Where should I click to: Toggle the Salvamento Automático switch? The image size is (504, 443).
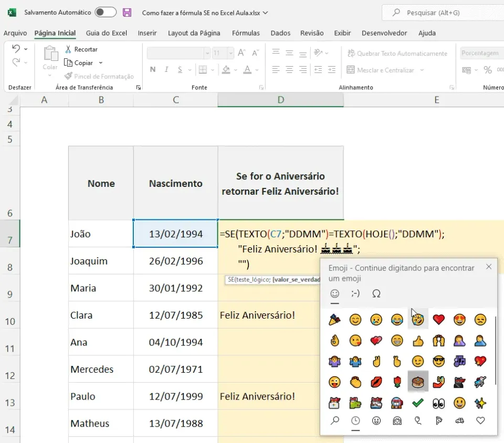click(x=106, y=12)
